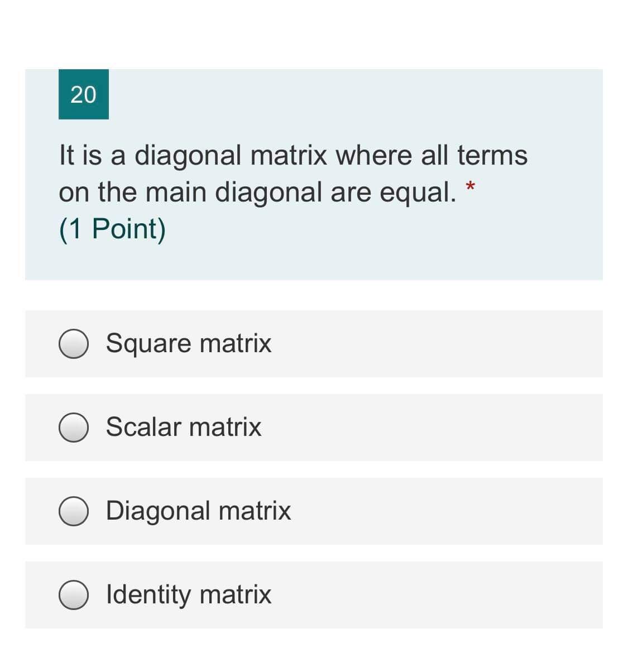The width and height of the screenshot is (628, 672).
Task: Select the Square matrix radio button
Action: tap(75, 343)
